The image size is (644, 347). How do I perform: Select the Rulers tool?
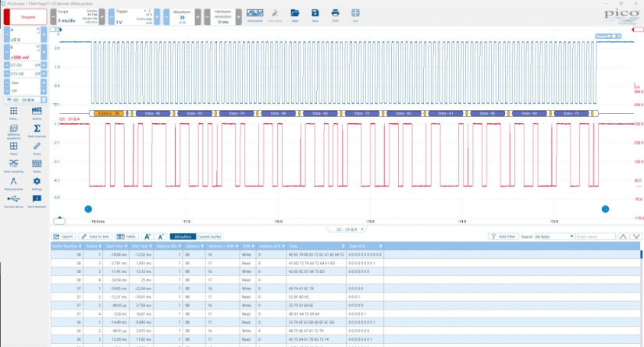37,148
